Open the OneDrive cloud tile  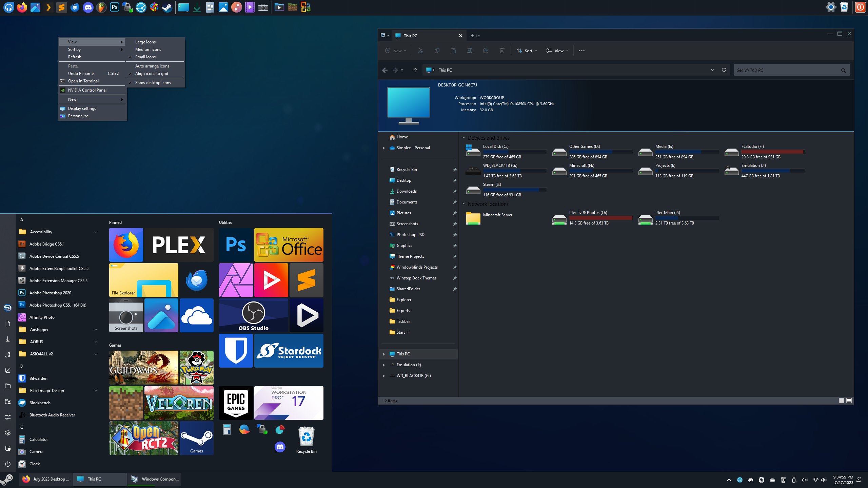click(196, 315)
